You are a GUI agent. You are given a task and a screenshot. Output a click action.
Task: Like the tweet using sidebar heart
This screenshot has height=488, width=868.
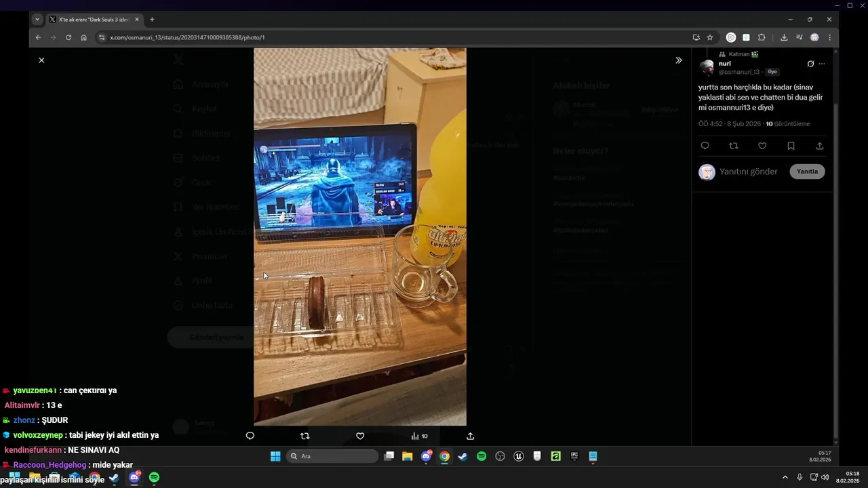pos(762,146)
